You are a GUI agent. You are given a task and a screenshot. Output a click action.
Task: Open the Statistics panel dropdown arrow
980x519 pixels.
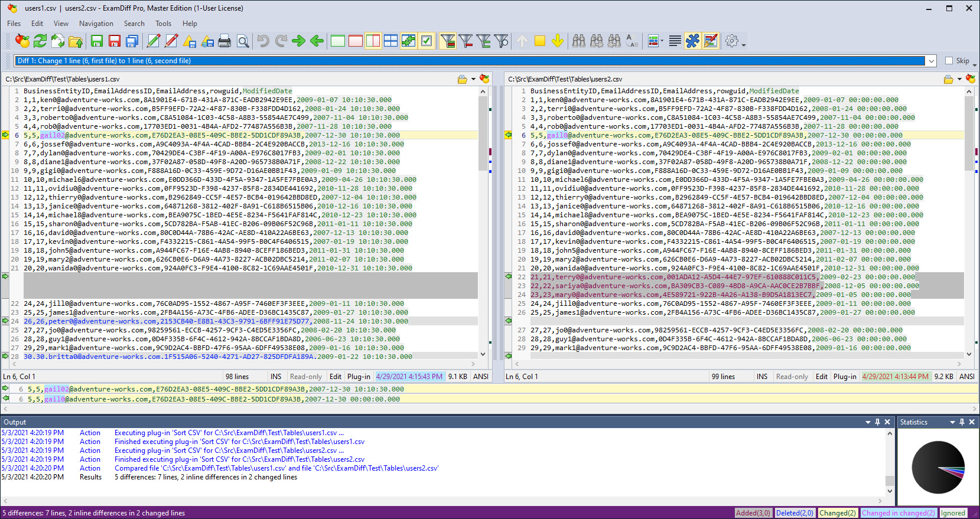[952, 422]
